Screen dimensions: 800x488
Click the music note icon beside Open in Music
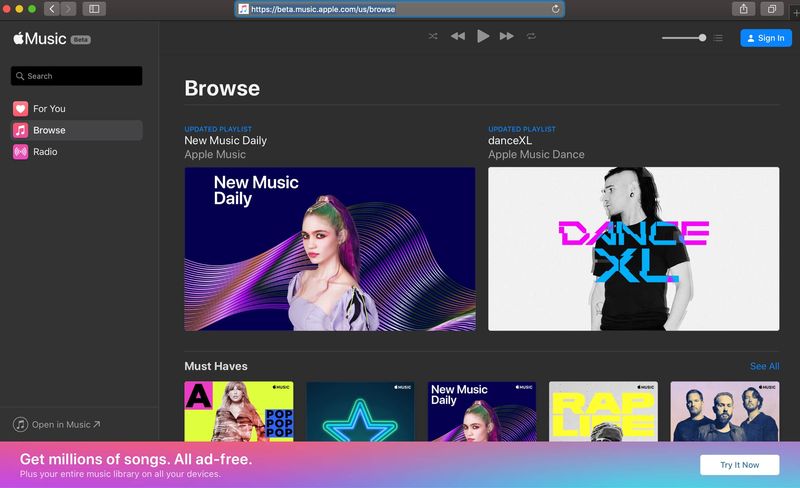click(x=20, y=425)
